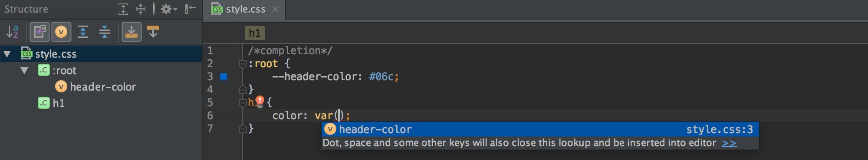Hide the Structure tool window
868x160 pixels.
pyautogui.click(x=190, y=9)
